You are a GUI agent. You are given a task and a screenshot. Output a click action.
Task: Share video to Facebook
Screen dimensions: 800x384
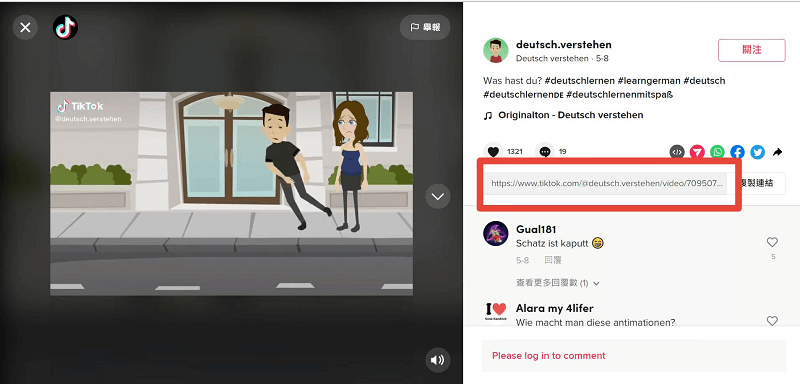coord(737,151)
